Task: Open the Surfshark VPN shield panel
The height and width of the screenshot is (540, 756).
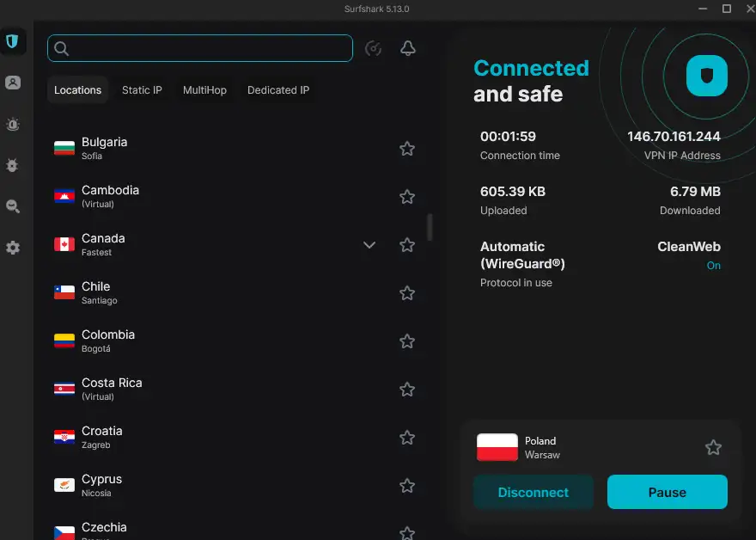Action: tap(13, 40)
